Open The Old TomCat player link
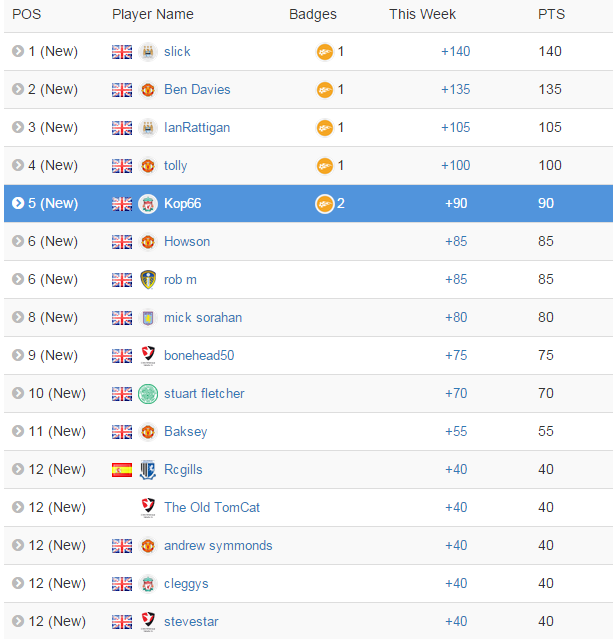The height and width of the screenshot is (639, 613). (x=212, y=508)
